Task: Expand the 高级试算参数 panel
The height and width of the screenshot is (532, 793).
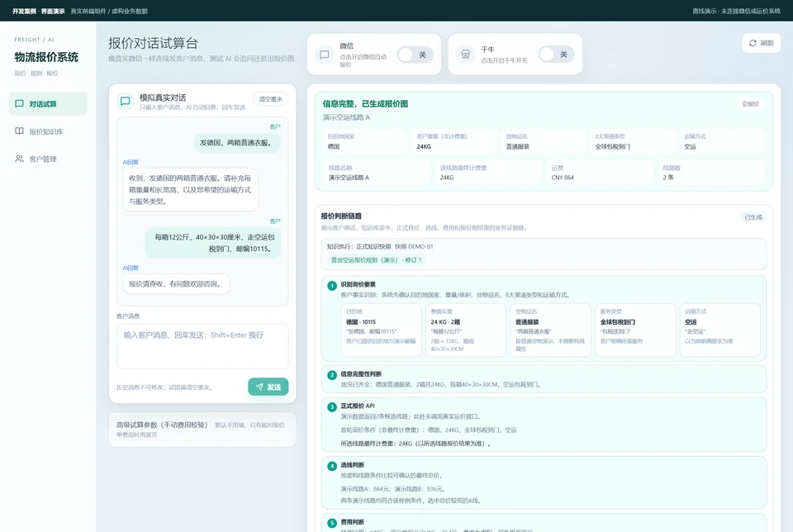Action: (202, 430)
